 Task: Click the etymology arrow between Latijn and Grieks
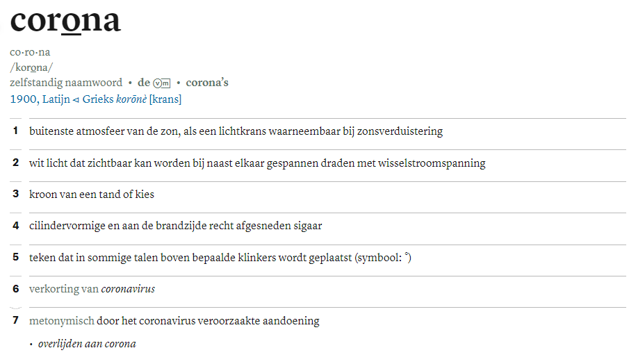[76, 100]
